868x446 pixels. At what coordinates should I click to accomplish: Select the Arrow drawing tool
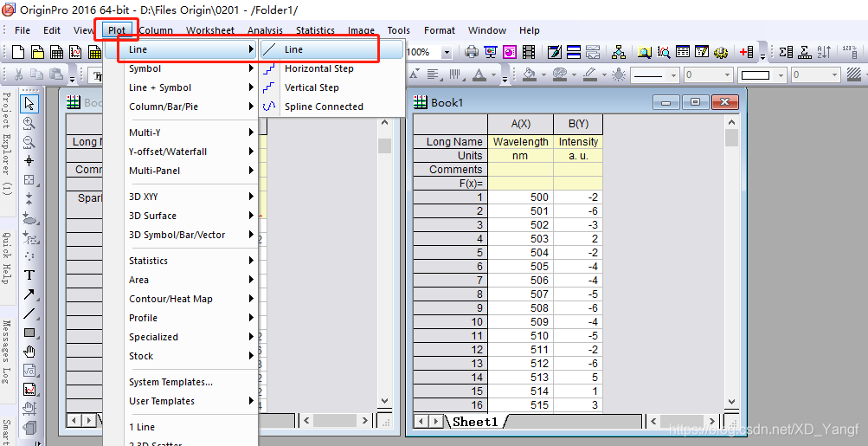point(30,294)
